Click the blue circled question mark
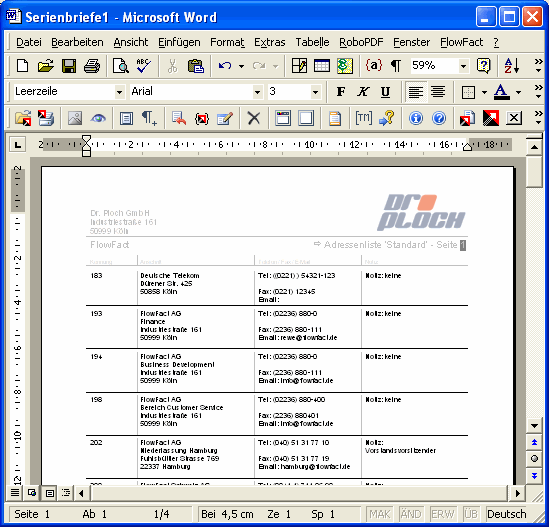The image size is (549, 527). 439,118
